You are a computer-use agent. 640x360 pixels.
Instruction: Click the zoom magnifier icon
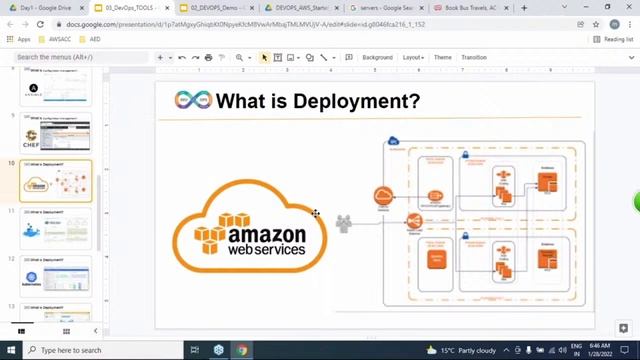click(239, 58)
